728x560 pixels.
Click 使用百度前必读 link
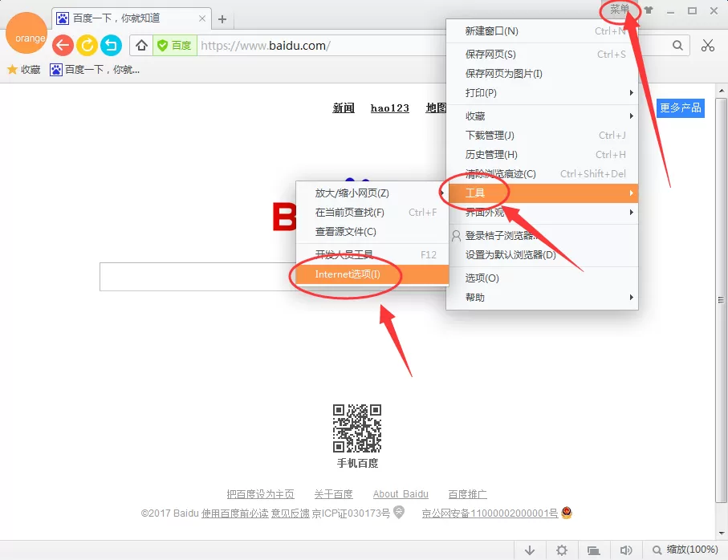pos(234,513)
